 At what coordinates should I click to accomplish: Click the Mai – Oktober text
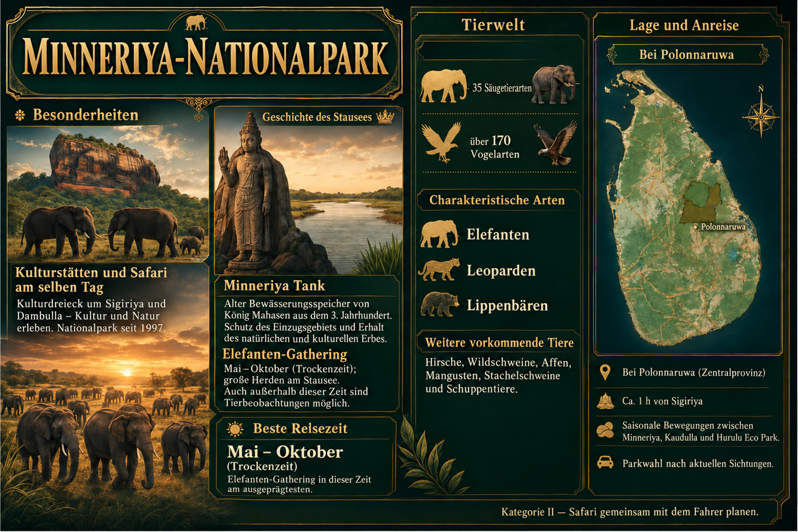point(285,452)
